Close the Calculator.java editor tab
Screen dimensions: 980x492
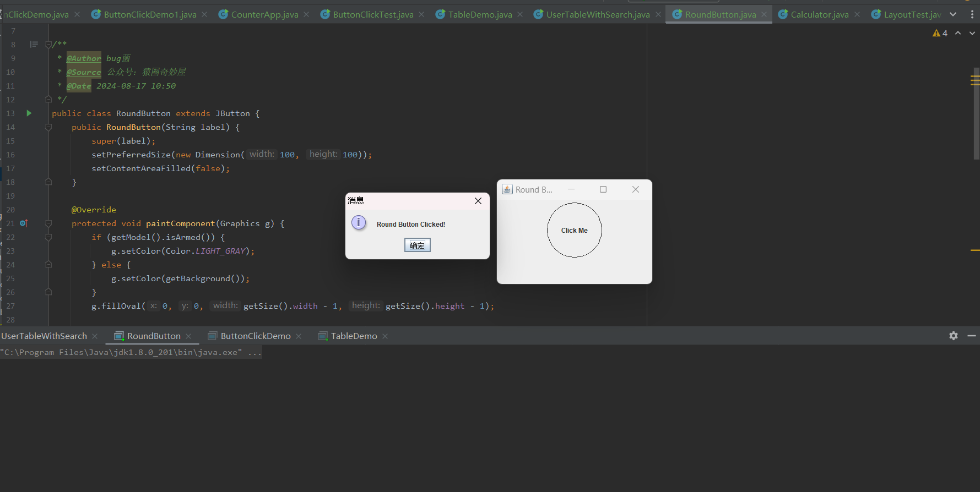point(857,14)
